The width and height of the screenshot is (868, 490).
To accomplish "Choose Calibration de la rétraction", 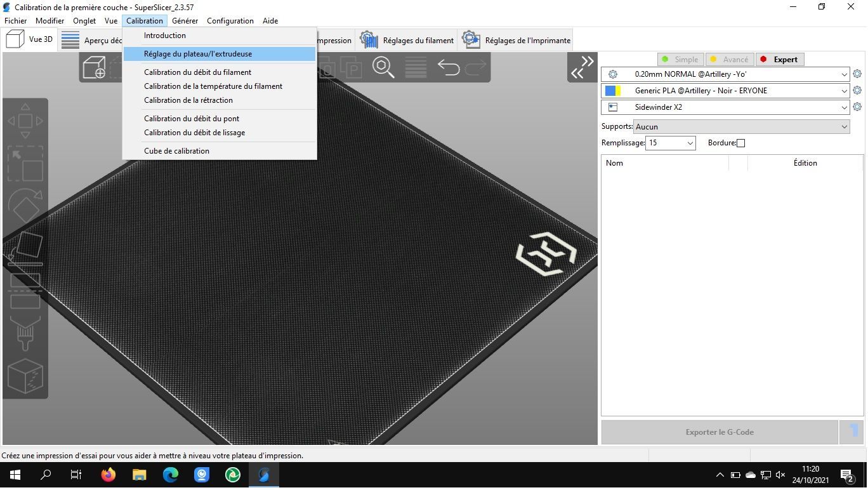I will click(219, 100).
